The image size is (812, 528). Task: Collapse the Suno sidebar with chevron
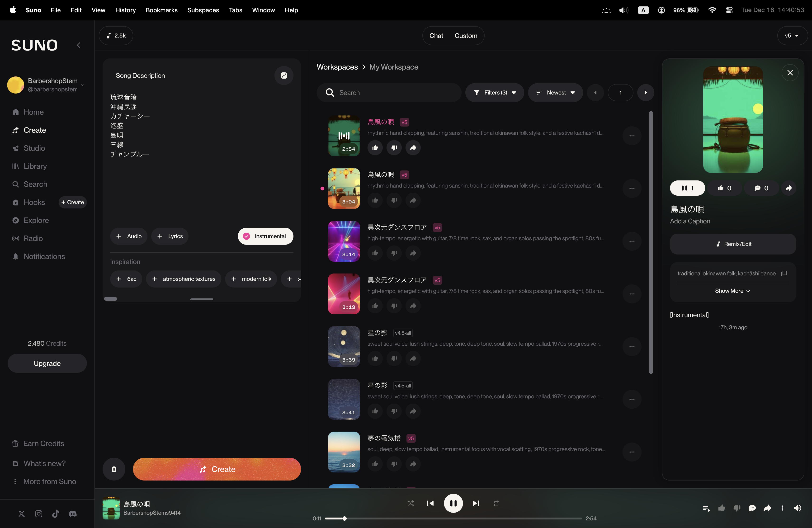79,45
